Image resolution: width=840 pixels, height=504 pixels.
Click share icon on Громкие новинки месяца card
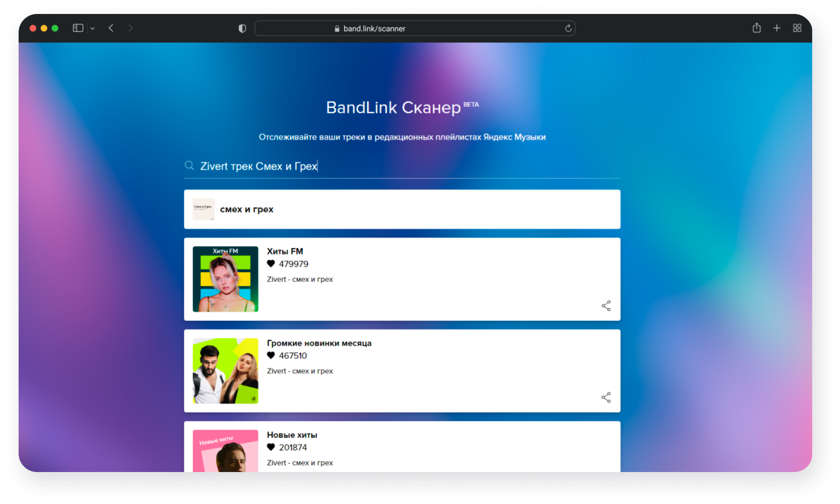606,398
